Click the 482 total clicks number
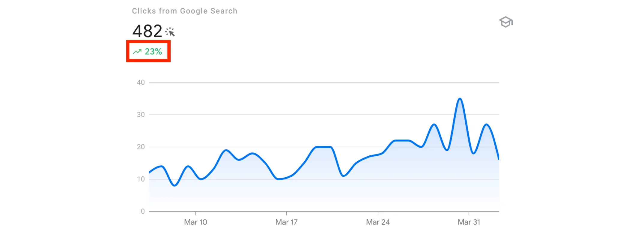The height and width of the screenshot is (234, 644). pyautogui.click(x=147, y=31)
